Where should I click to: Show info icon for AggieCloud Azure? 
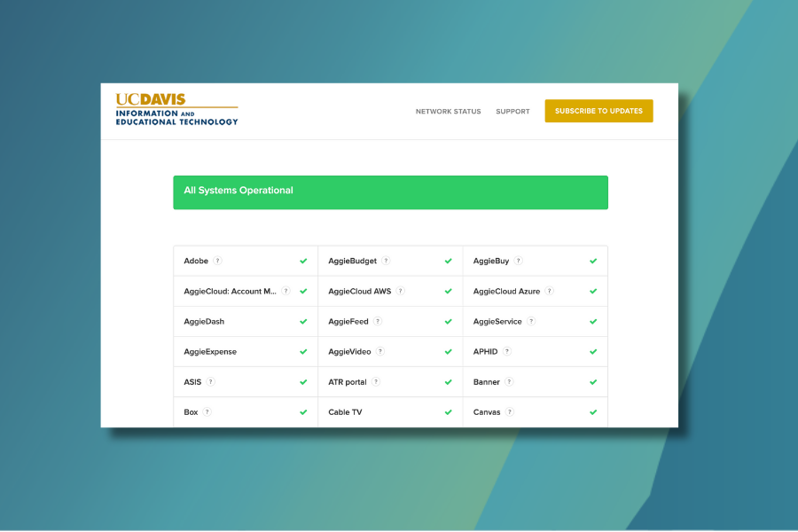pos(549,291)
